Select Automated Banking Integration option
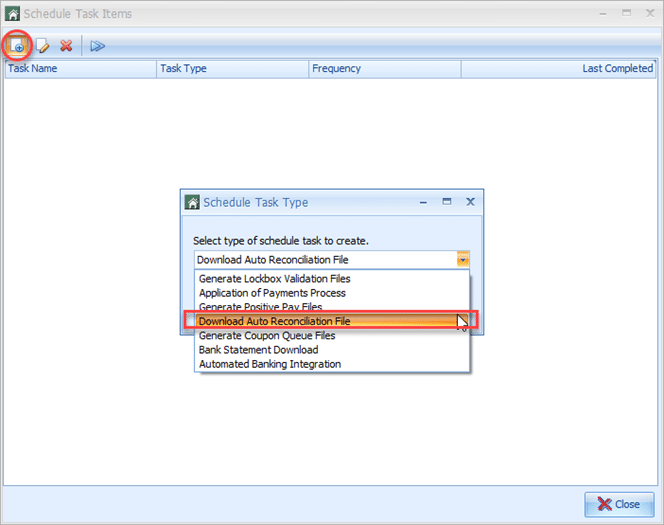 coord(332,364)
